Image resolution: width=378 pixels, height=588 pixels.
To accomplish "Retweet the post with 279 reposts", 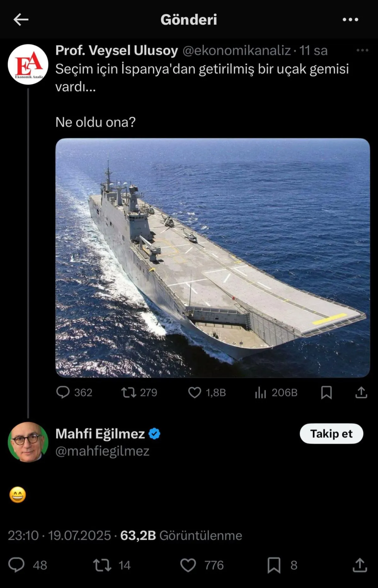I will click(129, 393).
